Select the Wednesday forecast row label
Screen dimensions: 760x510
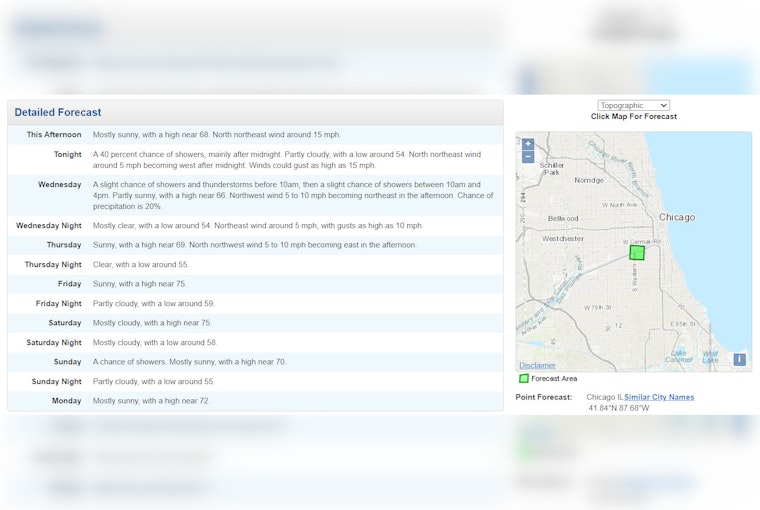pyautogui.click(x=60, y=185)
